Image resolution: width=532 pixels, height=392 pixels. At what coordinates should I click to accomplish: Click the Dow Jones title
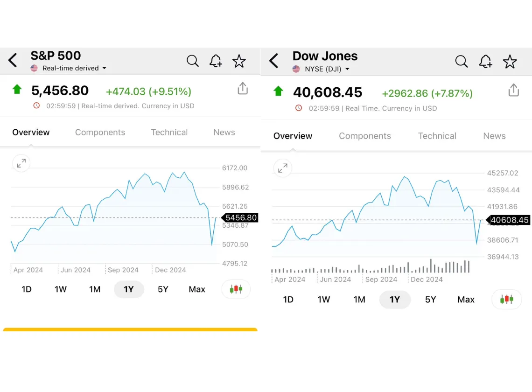[x=325, y=56]
